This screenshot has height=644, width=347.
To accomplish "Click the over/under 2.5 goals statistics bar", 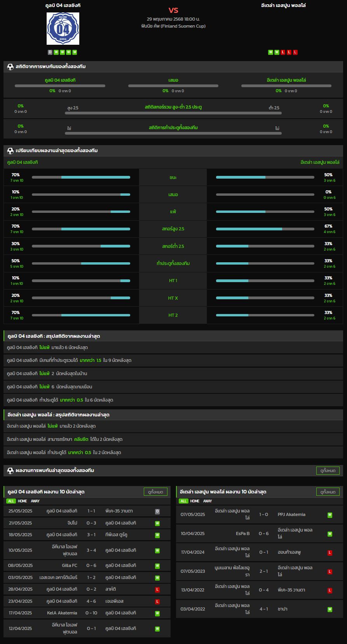I will [173, 113].
